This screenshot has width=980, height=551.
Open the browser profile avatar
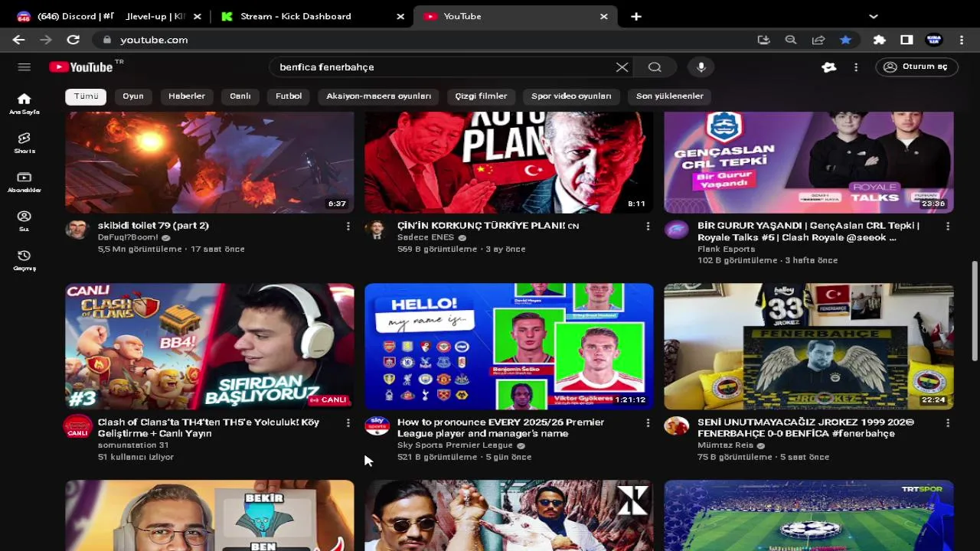tap(934, 40)
